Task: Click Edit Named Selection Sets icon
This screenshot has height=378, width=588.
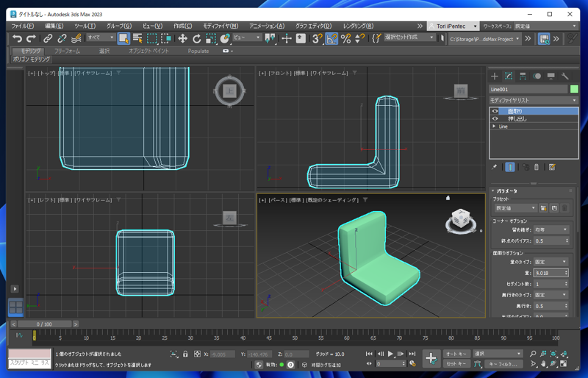Action: (x=377, y=38)
